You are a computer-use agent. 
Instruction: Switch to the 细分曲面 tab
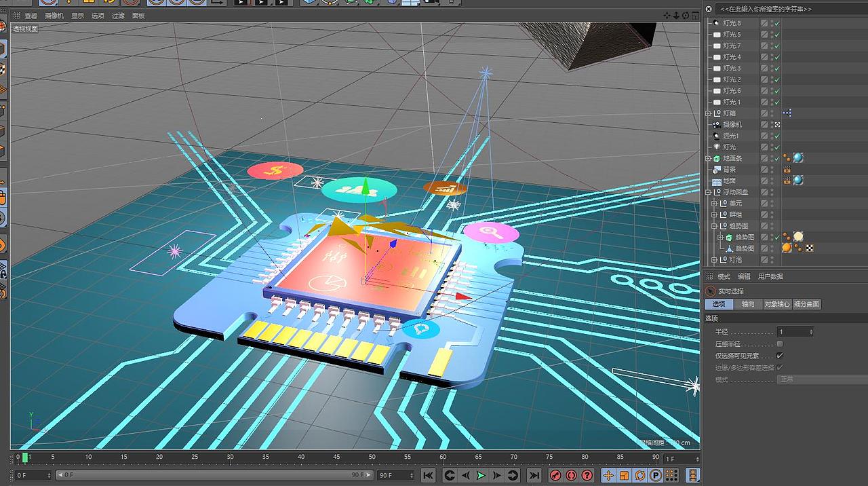[x=807, y=305]
